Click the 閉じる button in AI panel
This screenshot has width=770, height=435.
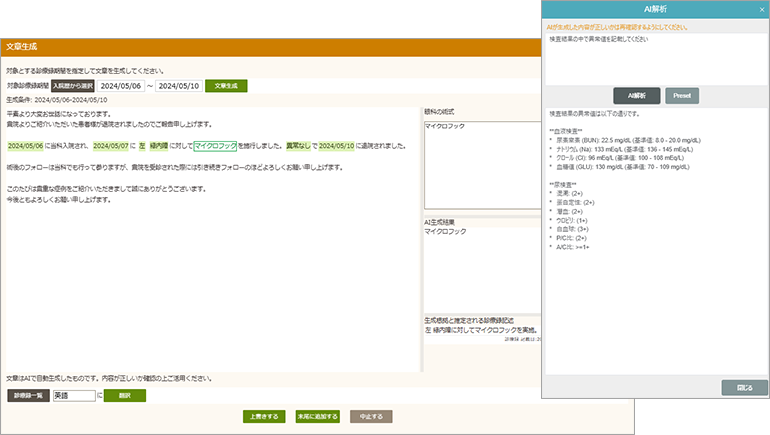tap(744, 387)
